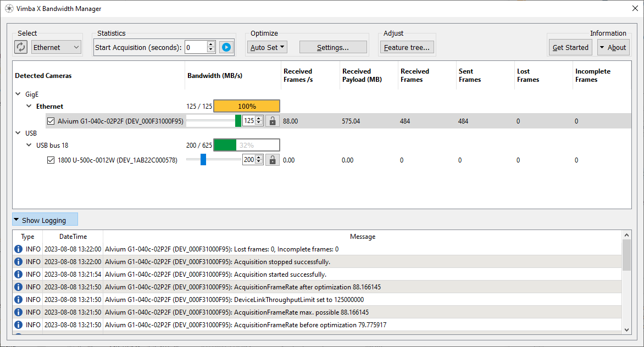Click the refresh camera list icon
Viewport: 644px width, 347px height.
[21, 47]
